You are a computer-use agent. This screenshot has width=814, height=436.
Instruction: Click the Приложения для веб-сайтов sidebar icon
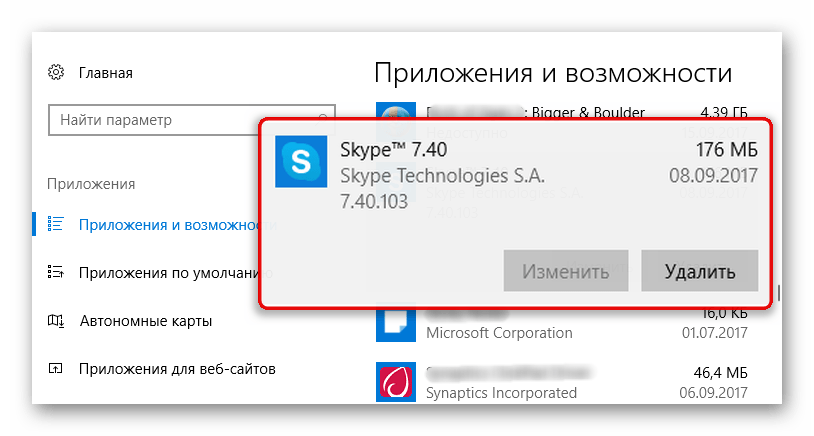click(x=56, y=369)
